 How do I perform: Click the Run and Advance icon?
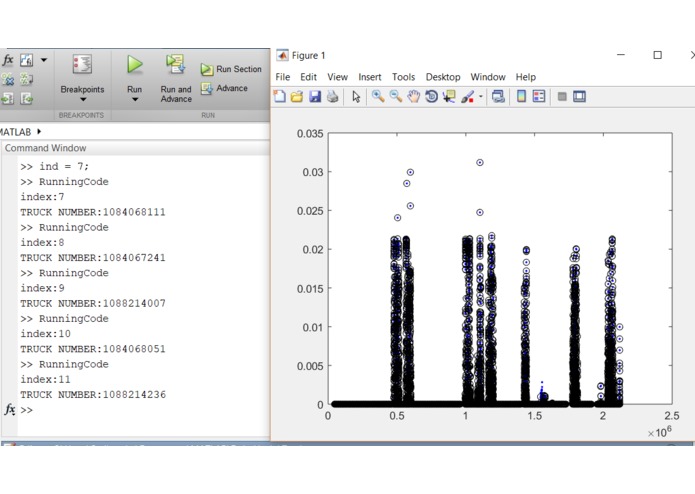pyautogui.click(x=176, y=65)
